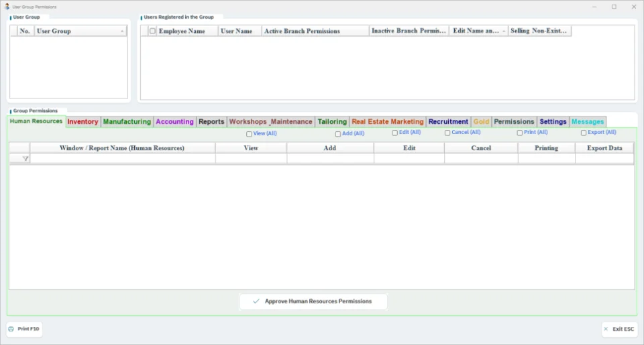
Task: Toggle the Export (All) checkbox
Action: pos(583,133)
